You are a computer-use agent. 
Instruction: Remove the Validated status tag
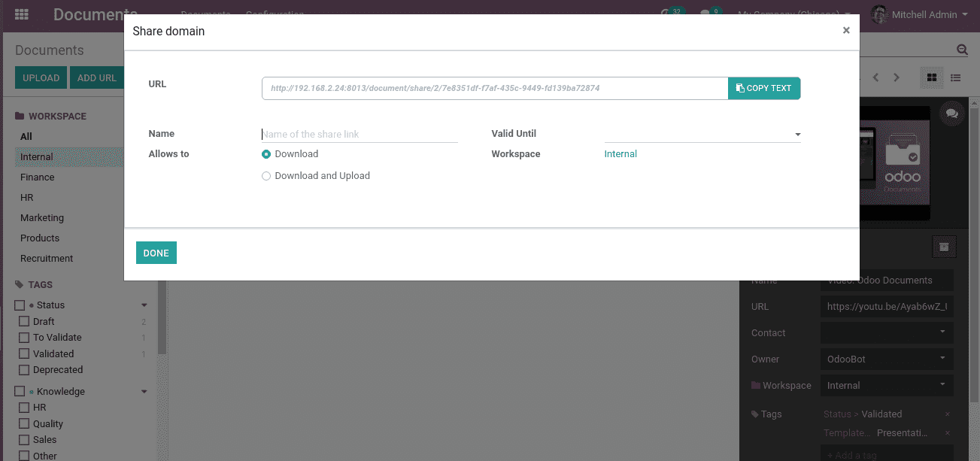tap(947, 414)
